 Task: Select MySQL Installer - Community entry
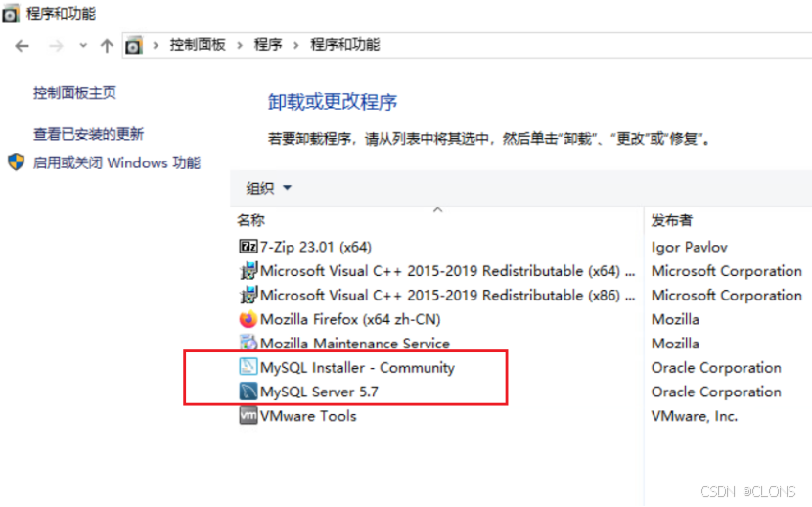[357, 368]
